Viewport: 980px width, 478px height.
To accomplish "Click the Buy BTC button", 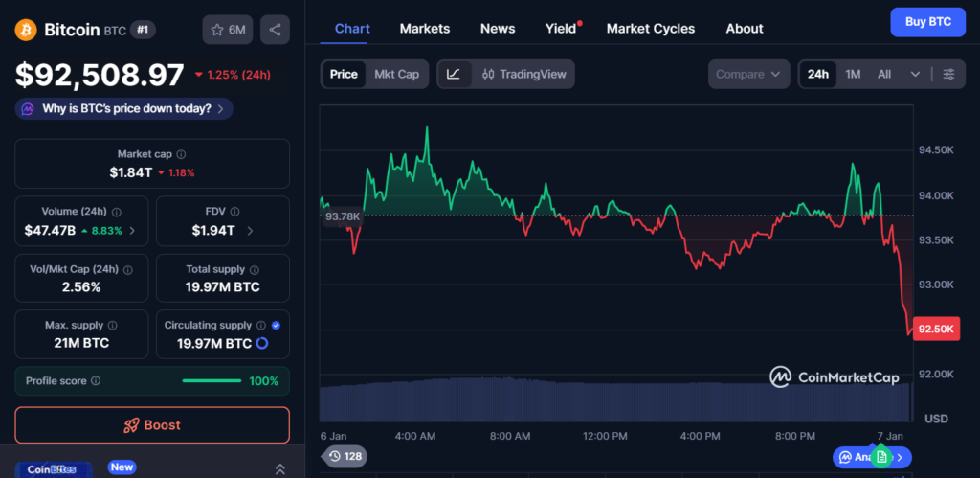I will [927, 22].
